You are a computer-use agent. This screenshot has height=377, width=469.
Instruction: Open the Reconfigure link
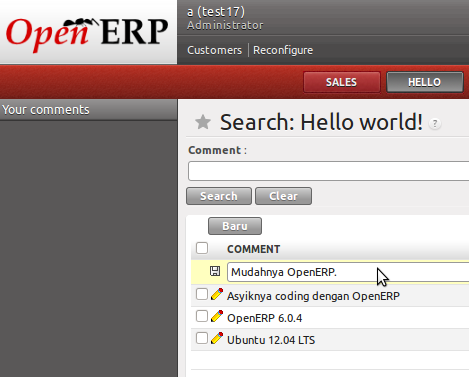coord(283,50)
